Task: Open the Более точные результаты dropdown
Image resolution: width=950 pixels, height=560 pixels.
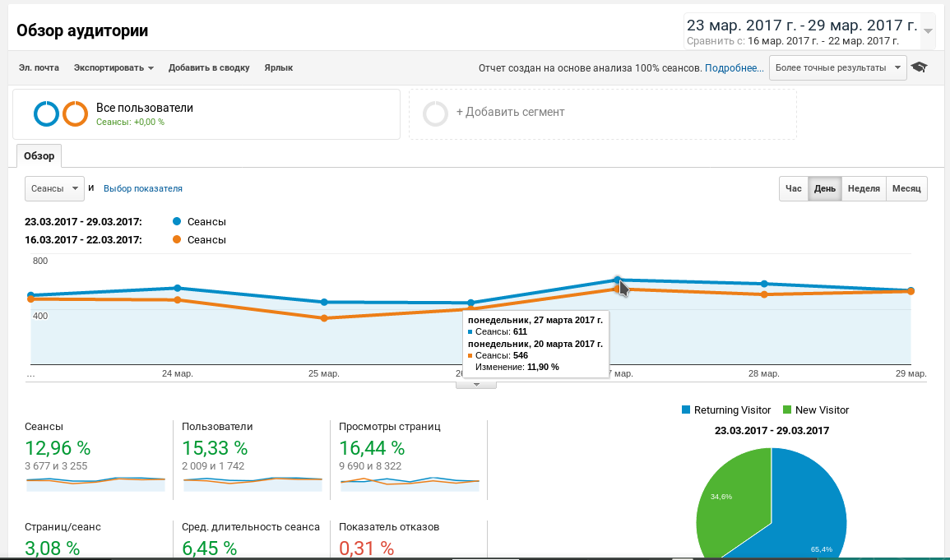Action: (837, 67)
